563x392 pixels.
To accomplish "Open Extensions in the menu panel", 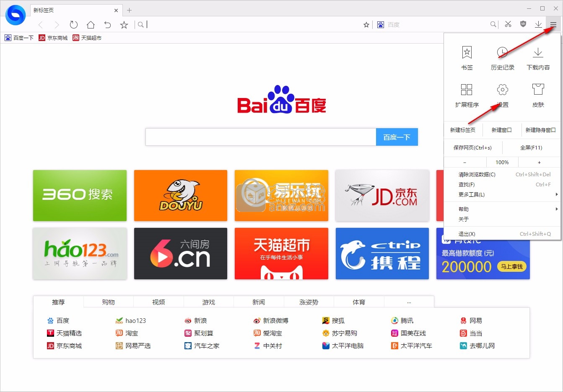I will (x=467, y=95).
